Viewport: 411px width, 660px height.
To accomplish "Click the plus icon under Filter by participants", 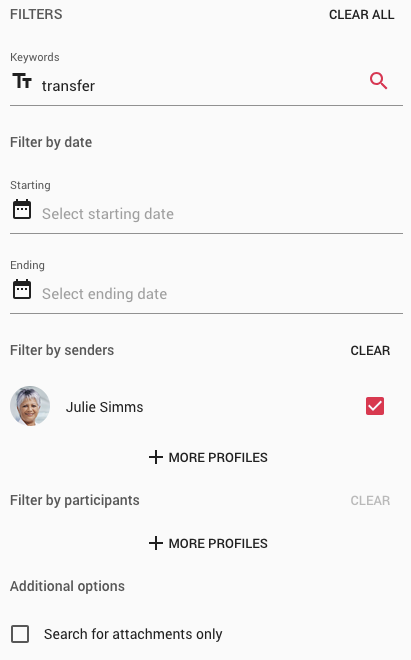I will 156,543.
